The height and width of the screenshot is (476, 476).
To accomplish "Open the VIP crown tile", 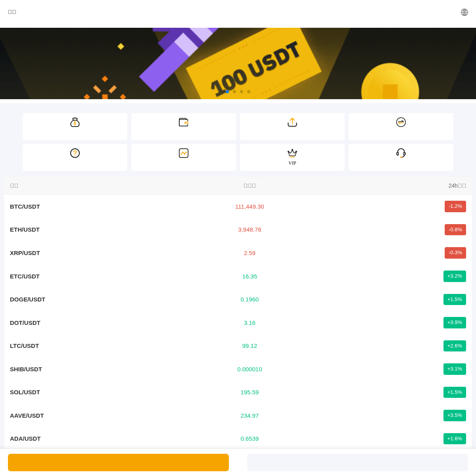I will coord(292,157).
